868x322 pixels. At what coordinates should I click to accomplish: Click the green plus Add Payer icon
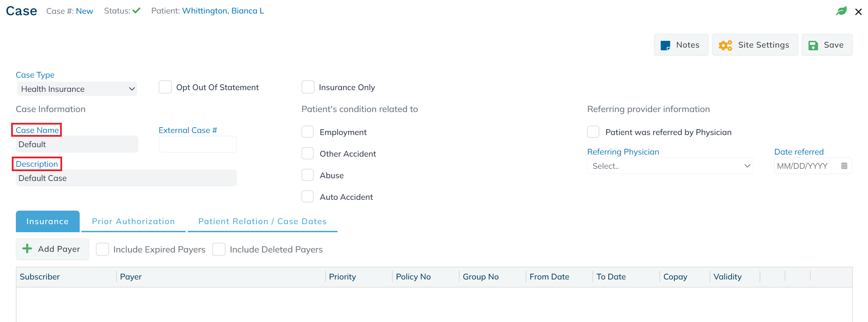pyautogui.click(x=27, y=249)
